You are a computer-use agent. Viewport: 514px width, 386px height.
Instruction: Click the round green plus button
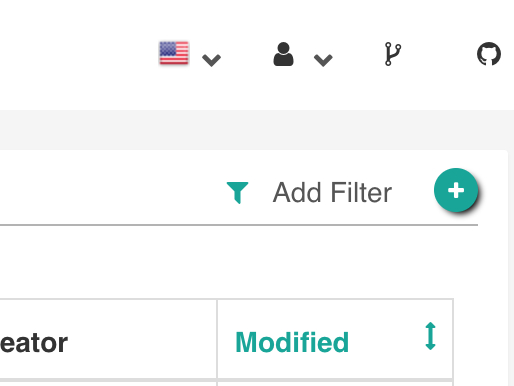456,190
